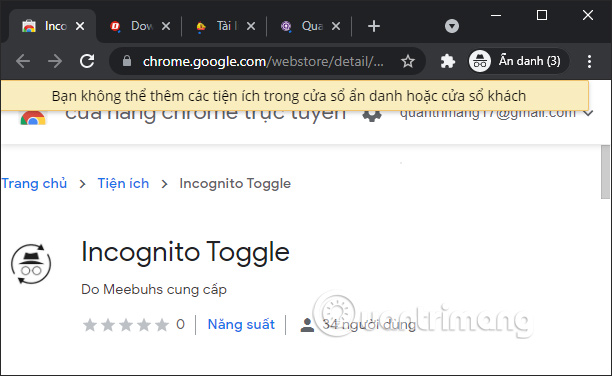
Task: Go back to previous page
Action: click(x=23, y=61)
